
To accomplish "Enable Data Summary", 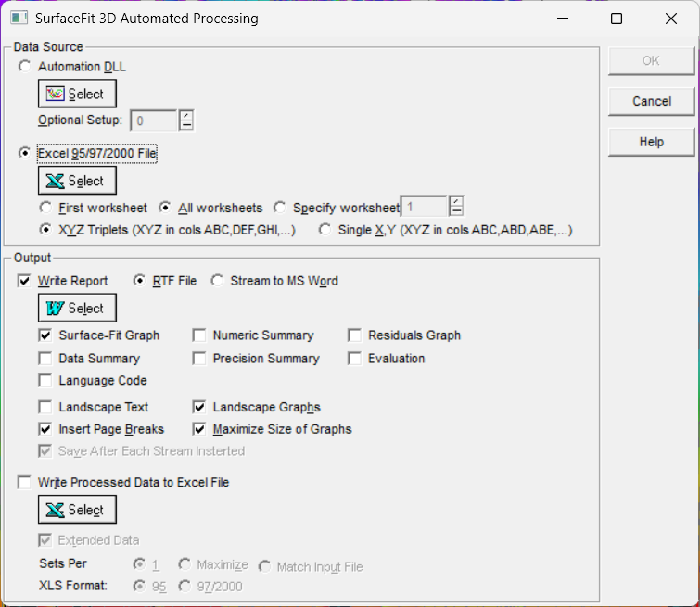I will tap(45, 359).
